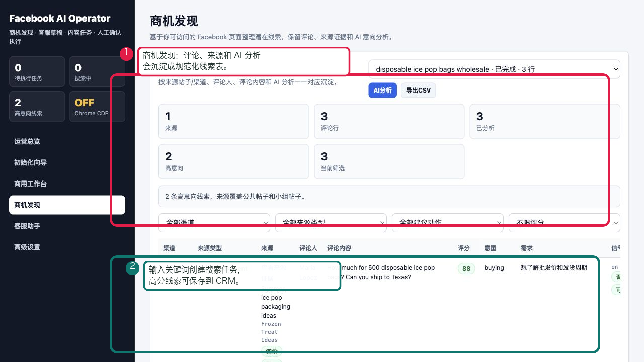The height and width of the screenshot is (362, 644).
Task: Click the 当前筛选 summary card
Action: (x=389, y=161)
